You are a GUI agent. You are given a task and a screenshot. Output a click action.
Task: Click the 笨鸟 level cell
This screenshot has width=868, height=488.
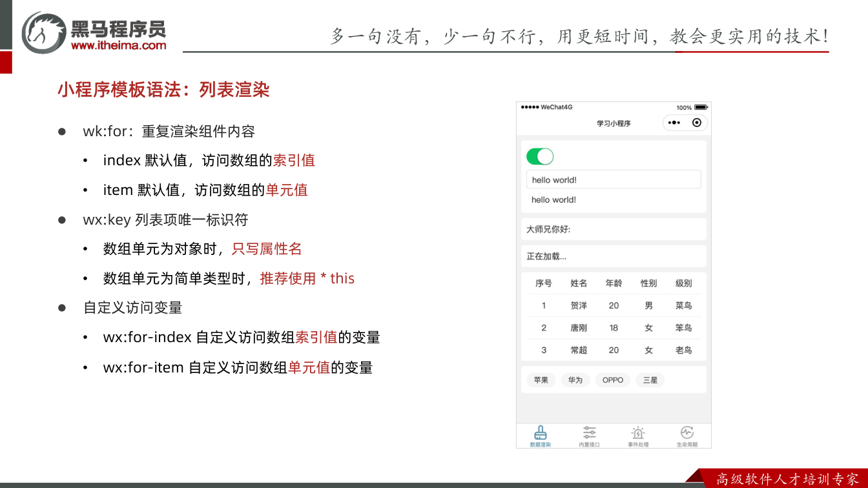(684, 328)
